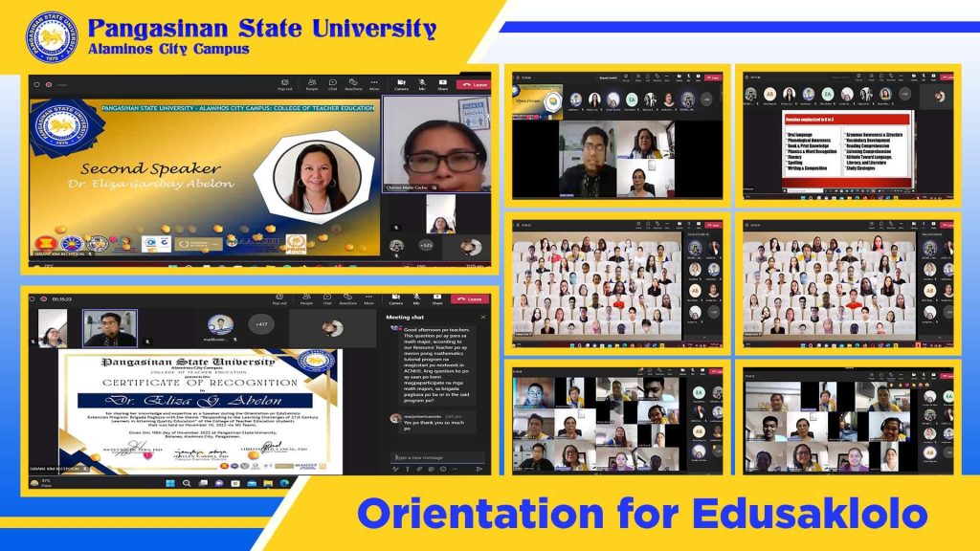This screenshot has height=551, width=980.
Task: Send the chat message with the arrow icon
Action: coord(479,469)
